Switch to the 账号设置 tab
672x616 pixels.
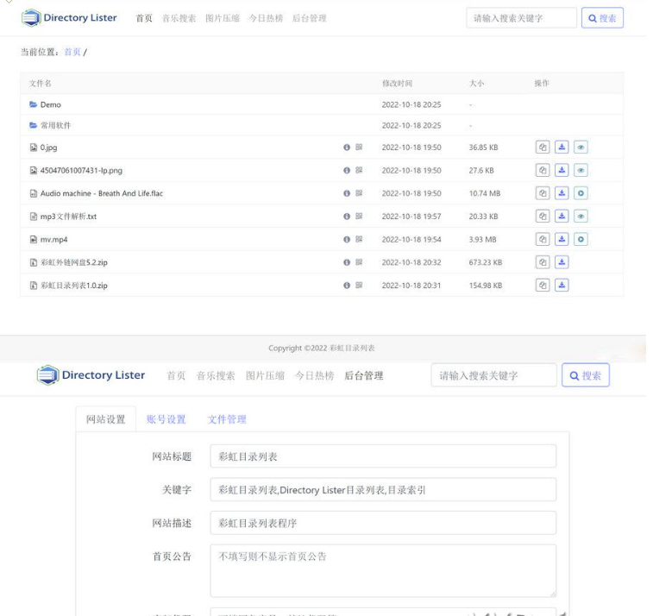tap(166, 419)
